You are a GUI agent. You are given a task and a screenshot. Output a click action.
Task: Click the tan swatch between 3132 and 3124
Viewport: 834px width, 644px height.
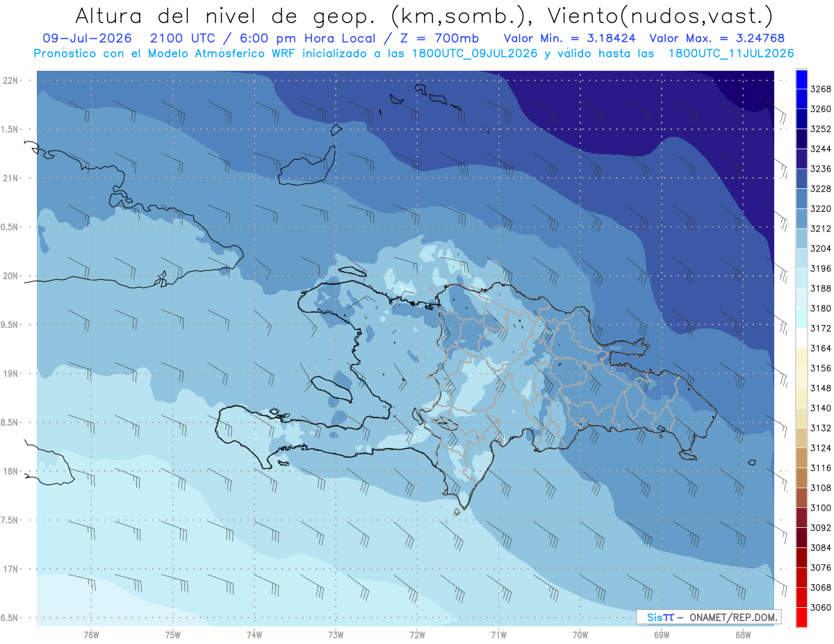[801, 438]
